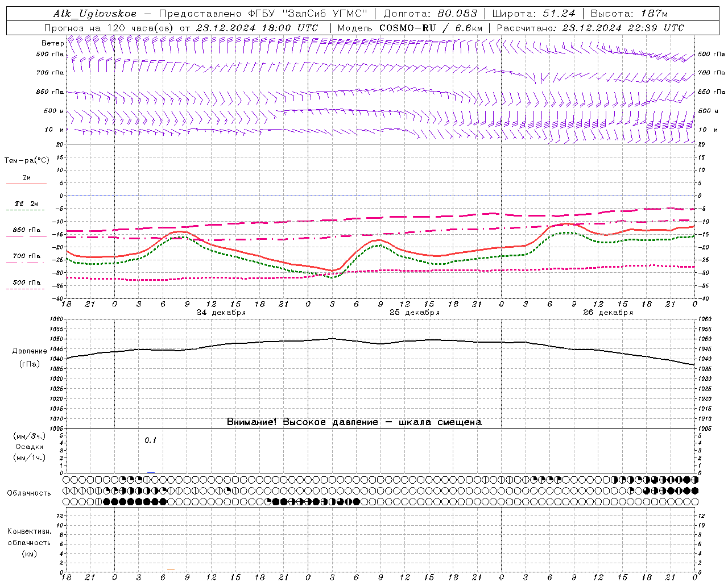Click the (гПа) pressure unit label
The height and width of the screenshot is (582, 728).
(x=30, y=364)
